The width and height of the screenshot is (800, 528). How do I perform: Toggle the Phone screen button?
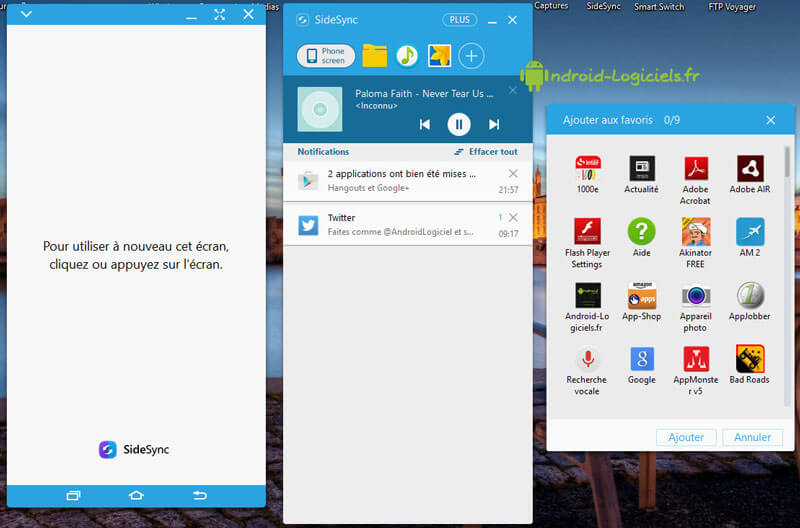pyautogui.click(x=326, y=56)
